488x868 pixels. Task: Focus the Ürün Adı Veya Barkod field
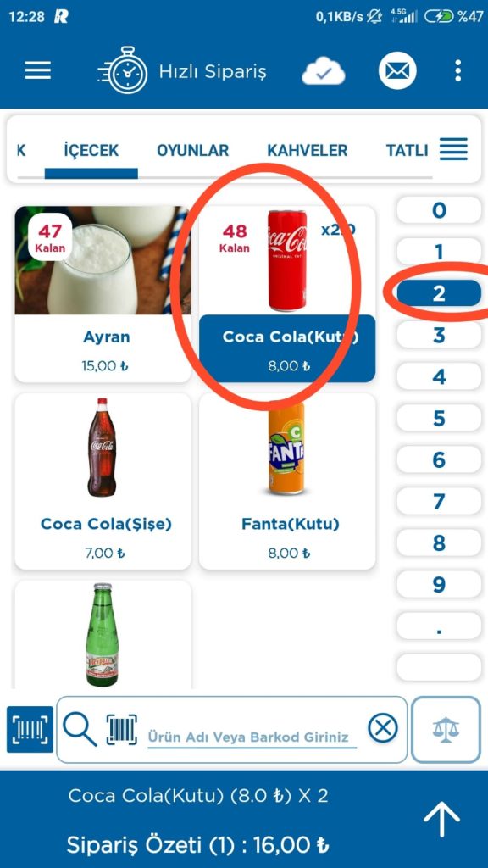252,737
